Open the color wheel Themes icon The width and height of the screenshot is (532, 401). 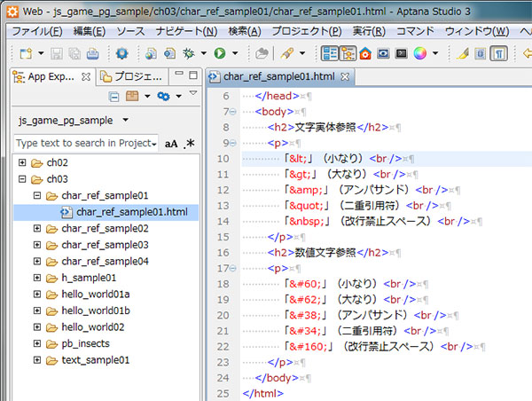[x=419, y=53]
